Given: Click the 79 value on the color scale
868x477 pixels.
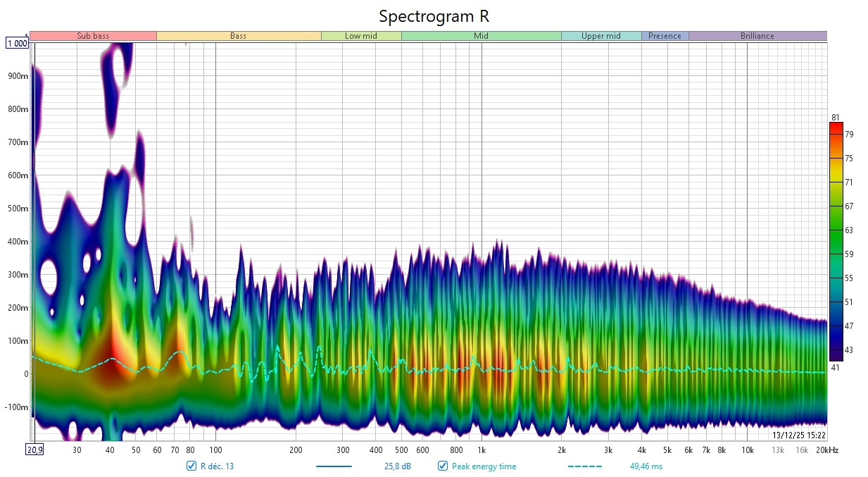Looking at the screenshot, I should click(849, 134).
